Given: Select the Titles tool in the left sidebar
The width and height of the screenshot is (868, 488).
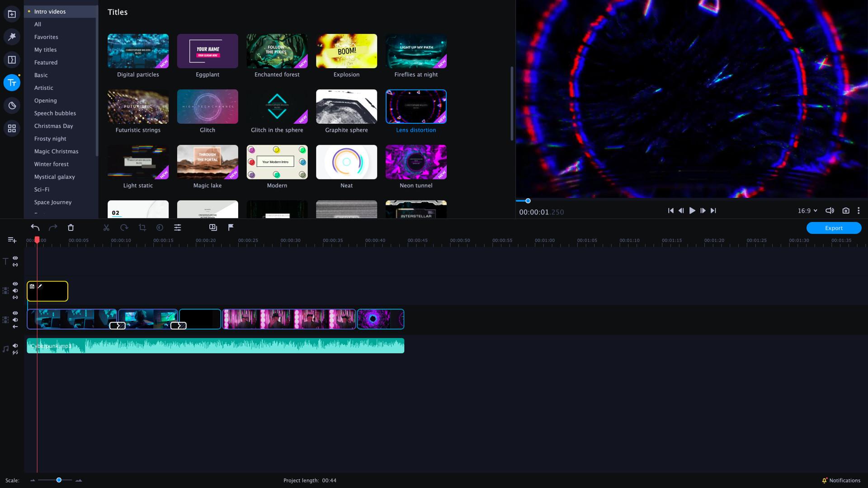Looking at the screenshot, I should point(12,83).
